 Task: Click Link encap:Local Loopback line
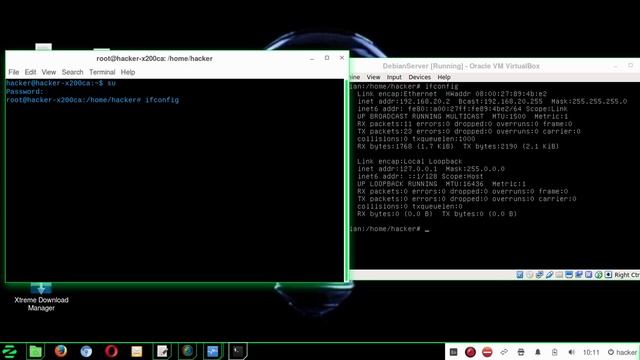click(x=409, y=161)
